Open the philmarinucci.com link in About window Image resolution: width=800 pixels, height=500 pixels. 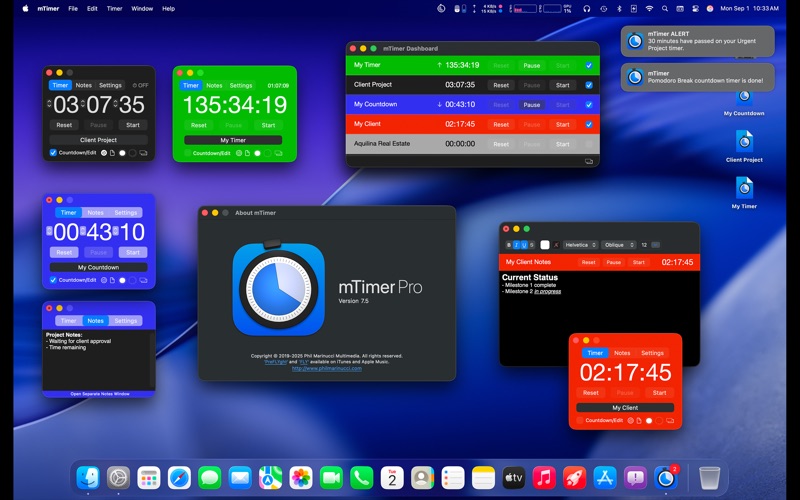coord(327,368)
